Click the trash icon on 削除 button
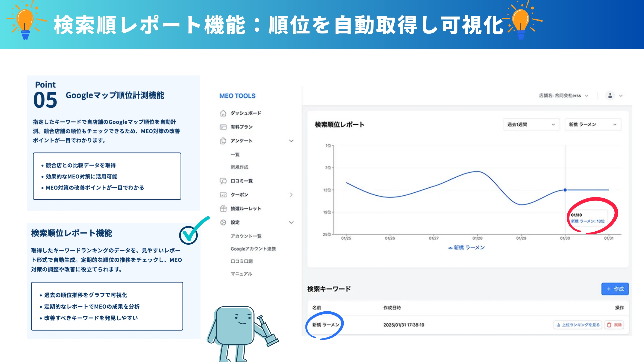This screenshot has height=362, width=644. point(609,325)
